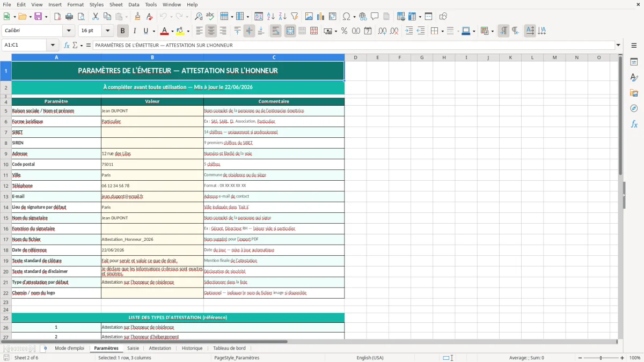This screenshot has height=362, width=644.
Task: Increase the indent of the cell
Action: tap(409, 31)
